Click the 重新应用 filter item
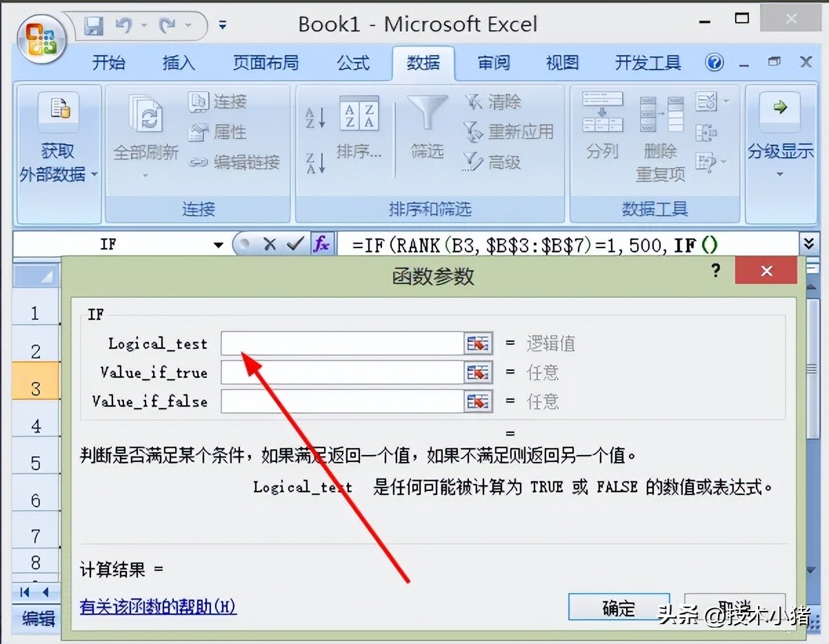 [509, 132]
